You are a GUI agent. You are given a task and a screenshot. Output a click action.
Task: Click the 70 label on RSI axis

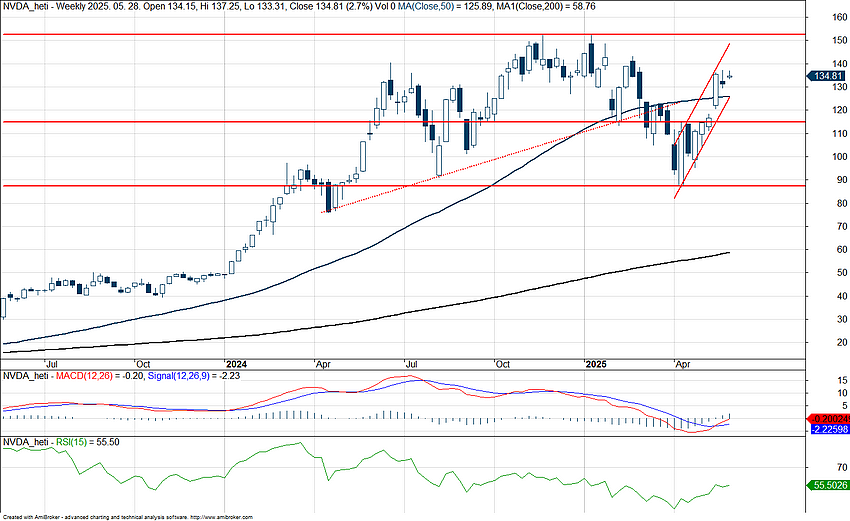[842, 467]
